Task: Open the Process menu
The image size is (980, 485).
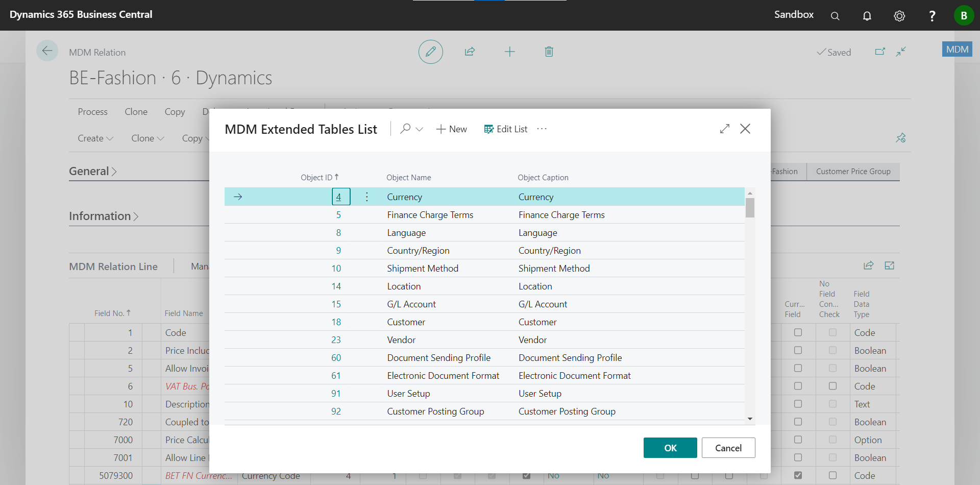Action: 92,112
